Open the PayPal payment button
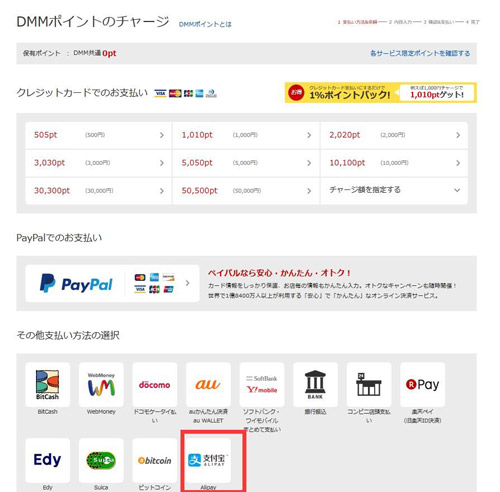This screenshot has height=492, width=500. tap(112, 284)
